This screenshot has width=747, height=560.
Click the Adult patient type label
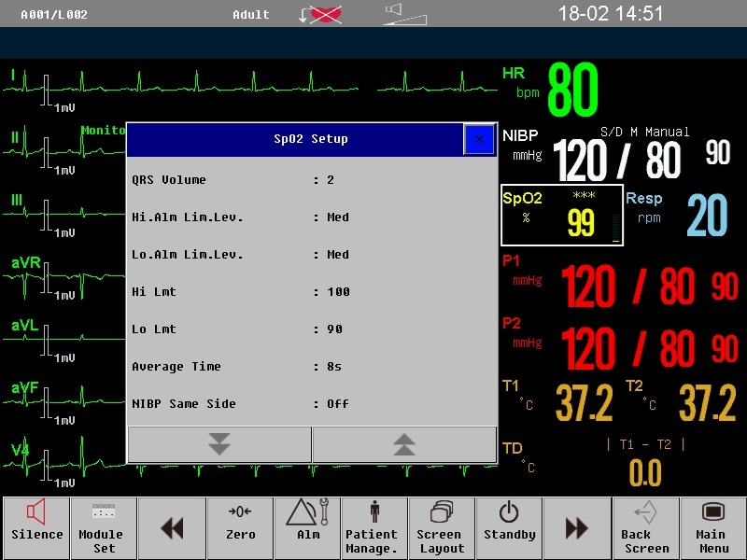click(251, 15)
